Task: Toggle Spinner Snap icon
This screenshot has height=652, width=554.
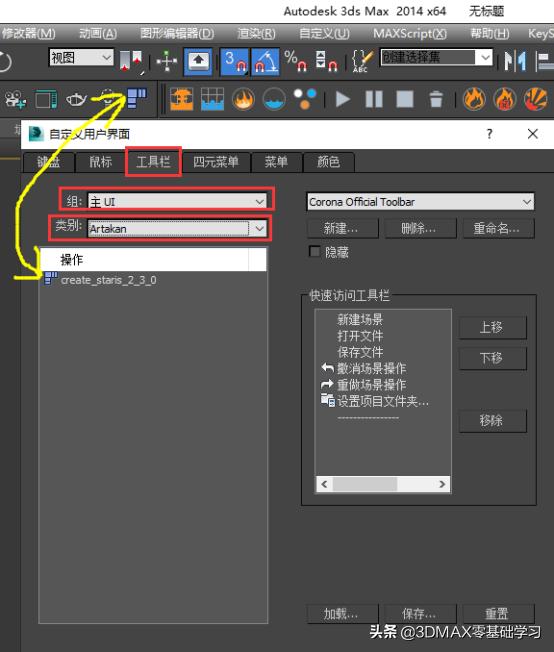Action: pyautogui.click(x=326, y=62)
